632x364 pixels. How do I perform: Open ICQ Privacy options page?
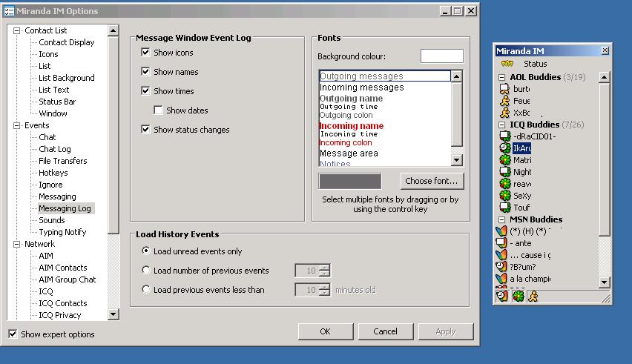pyautogui.click(x=59, y=315)
